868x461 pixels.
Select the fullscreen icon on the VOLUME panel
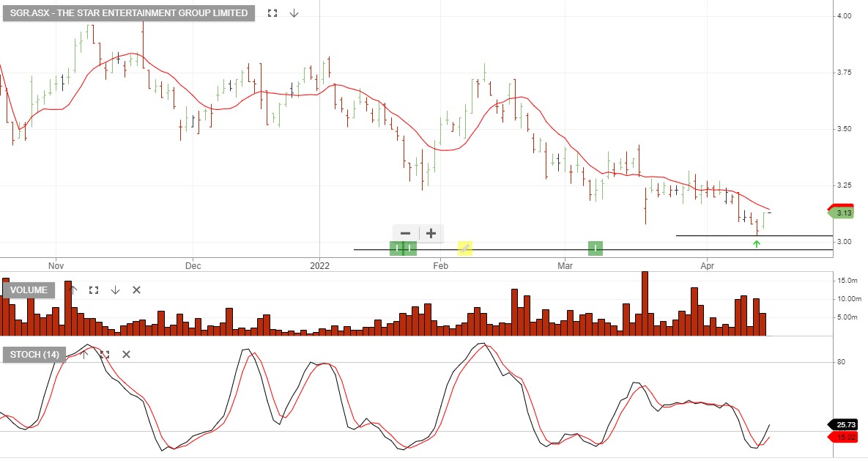tap(93, 290)
